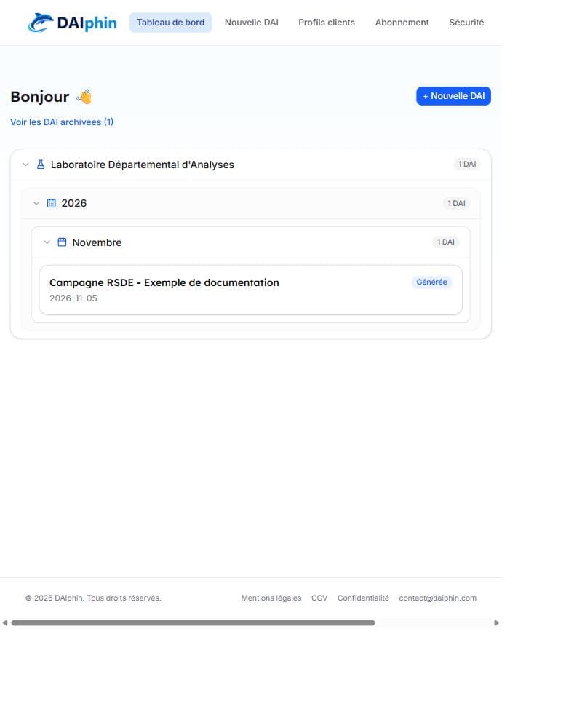The width and height of the screenshot is (582, 728).
Task: Collapse the Novembre month section chevron
Action: click(x=47, y=242)
